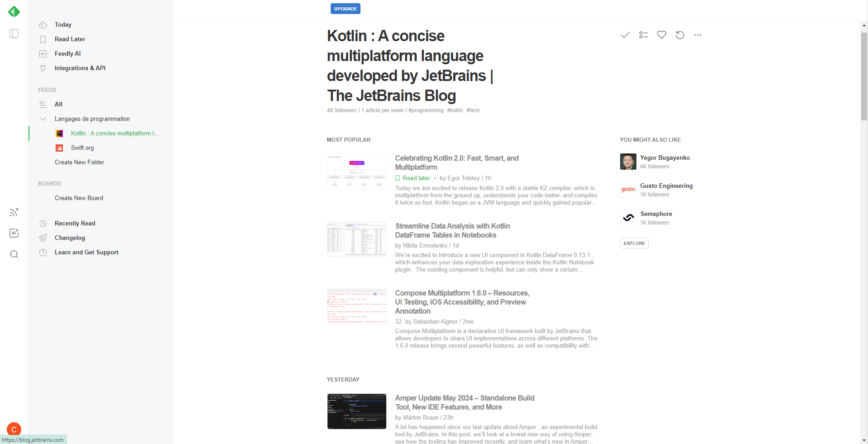Mark all as read checkmark
The image size is (868, 444).
tap(625, 35)
